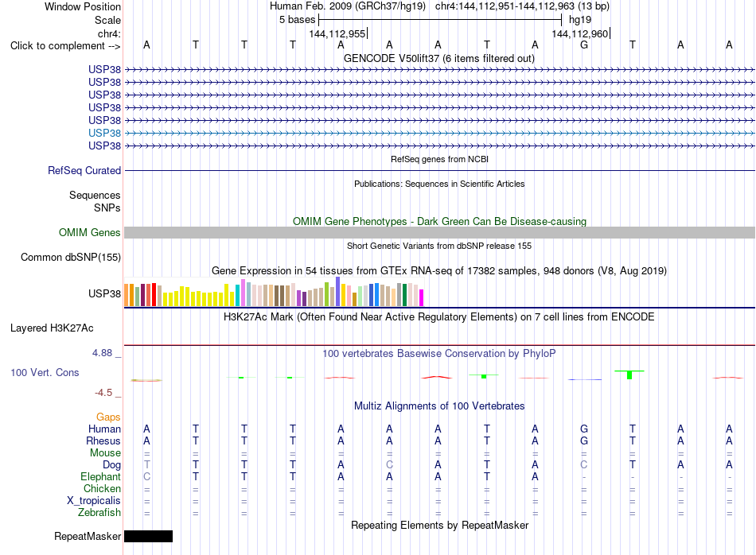Click the RepeatMasker track label
This screenshot has height=555, width=756.
88,537
